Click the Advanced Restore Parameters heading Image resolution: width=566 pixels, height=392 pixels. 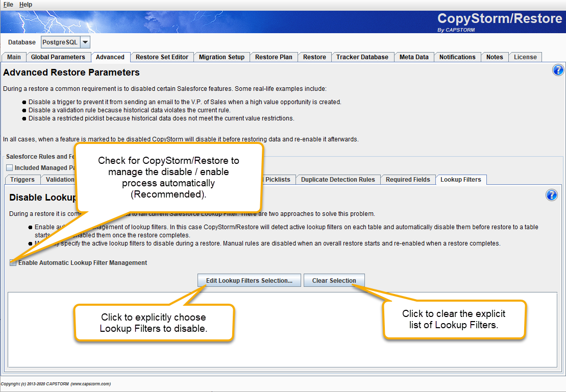(71, 72)
